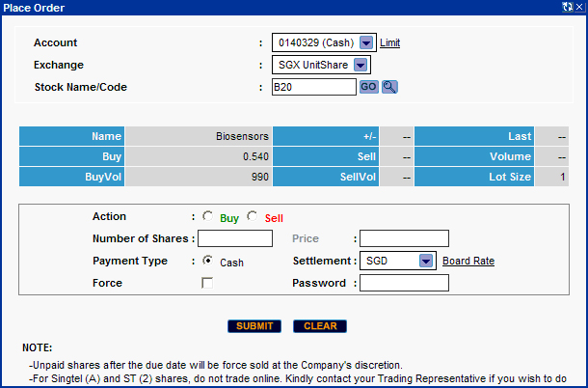Viewport: 588px width, 388px height.
Task: Select the Buy action radio button
Action: point(207,216)
